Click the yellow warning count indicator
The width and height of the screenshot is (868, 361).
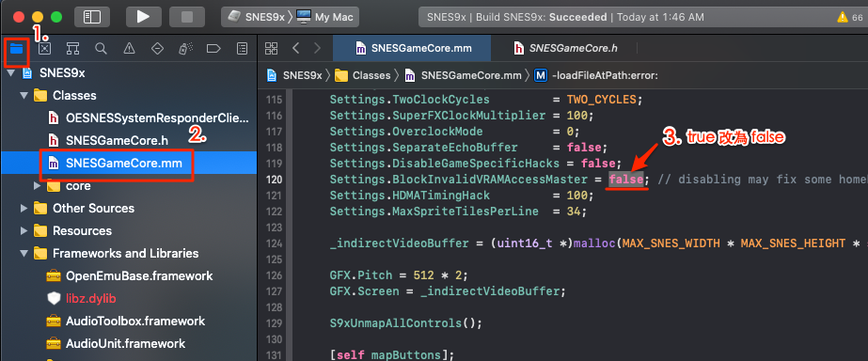pos(850,17)
